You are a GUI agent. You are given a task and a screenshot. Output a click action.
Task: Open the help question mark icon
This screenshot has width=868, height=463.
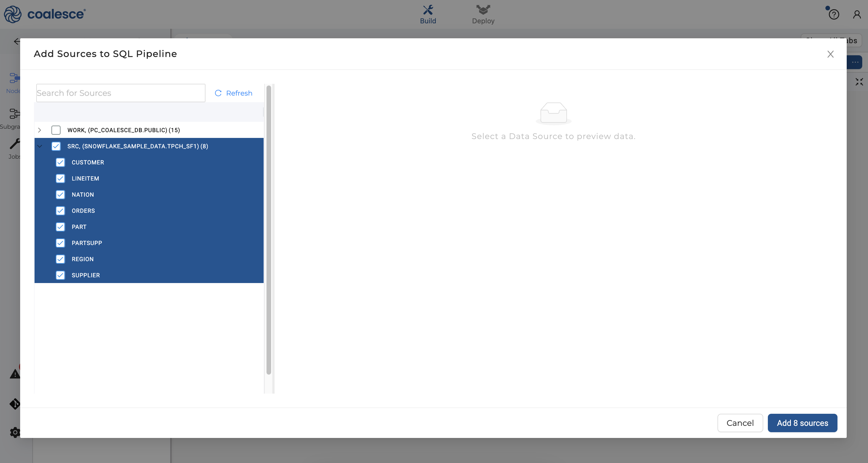click(x=834, y=14)
